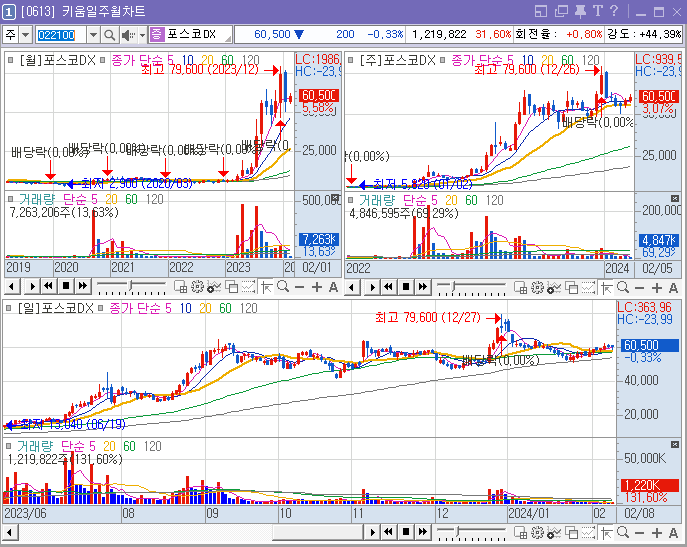This screenshot has height=547, width=687.
Task: Zoom out with minus on monthly chart
Action: pos(300,288)
